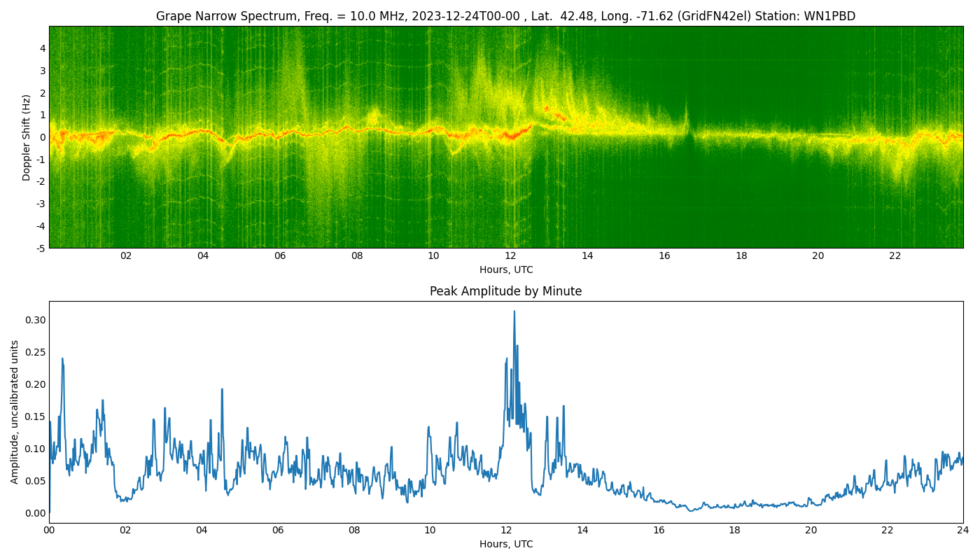Select the "Peak Amplitude by Minute" title
Screen dimensions: 980x560
pos(505,291)
